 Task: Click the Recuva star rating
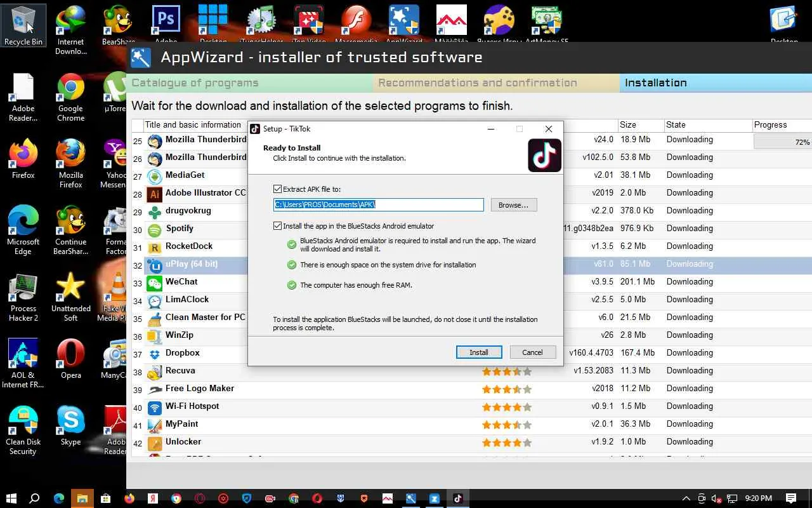(507, 371)
